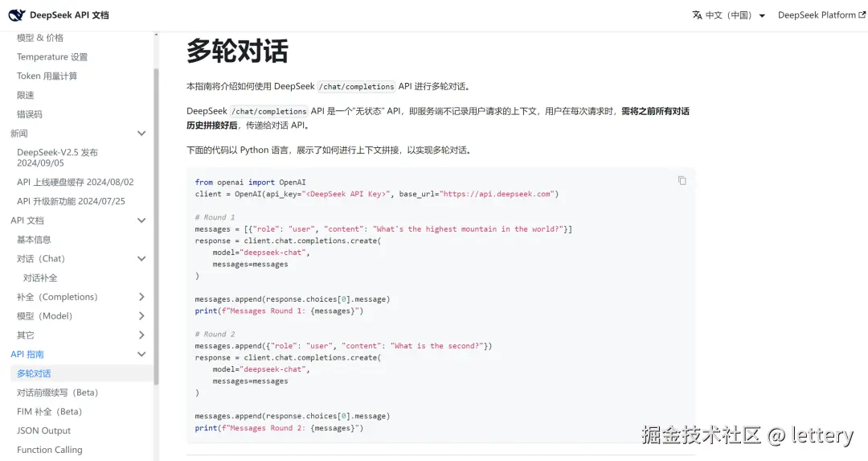Collapse the 新闻 section chevron
The width and height of the screenshot is (868, 461).
coord(141,134)
